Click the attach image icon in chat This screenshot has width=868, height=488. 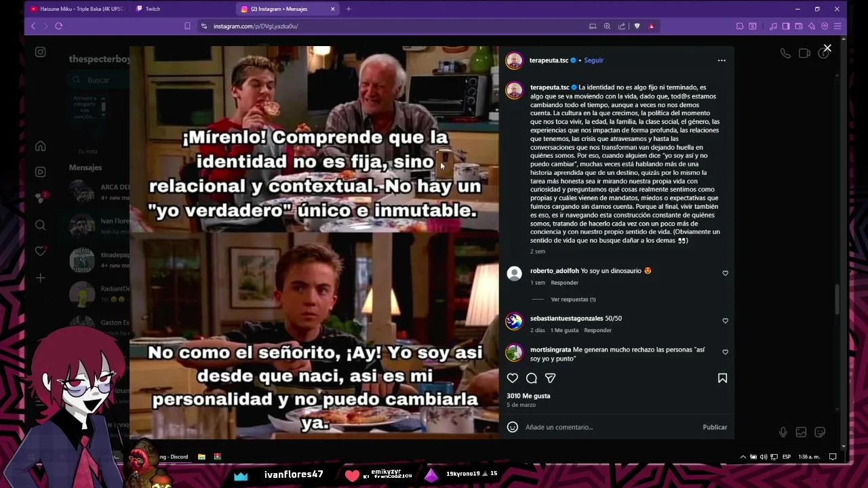(x=801, y=432)
